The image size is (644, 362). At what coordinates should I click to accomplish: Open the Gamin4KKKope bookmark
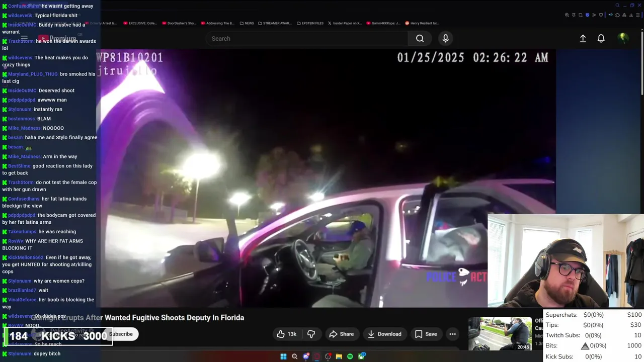(384, 23)
